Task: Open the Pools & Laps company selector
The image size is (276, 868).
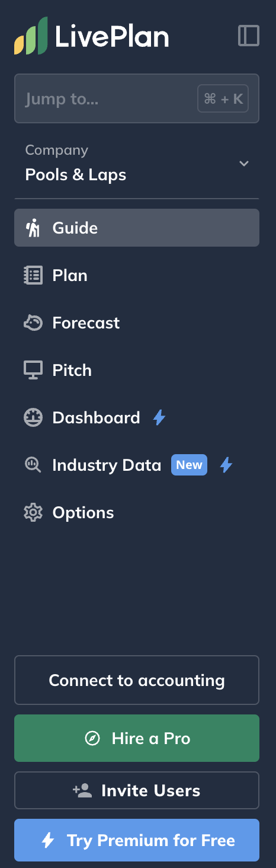Action: point(137,163)
